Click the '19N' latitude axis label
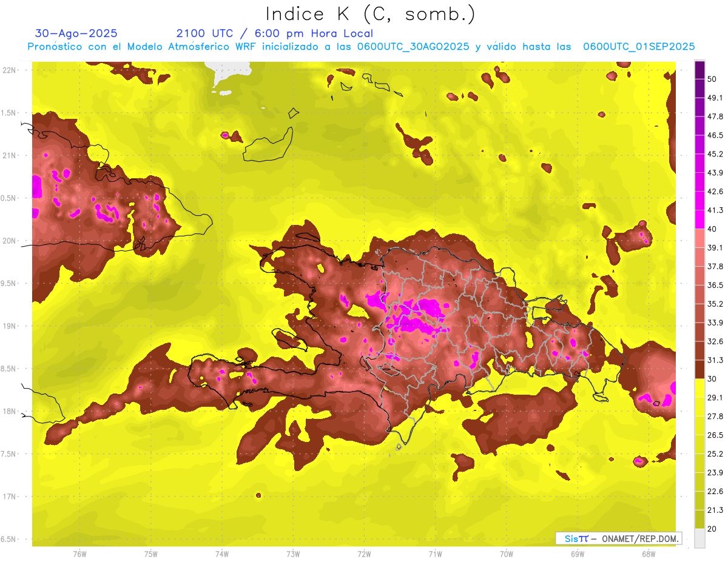The height and width of the screenshot is (562, 728). point(10,326)
